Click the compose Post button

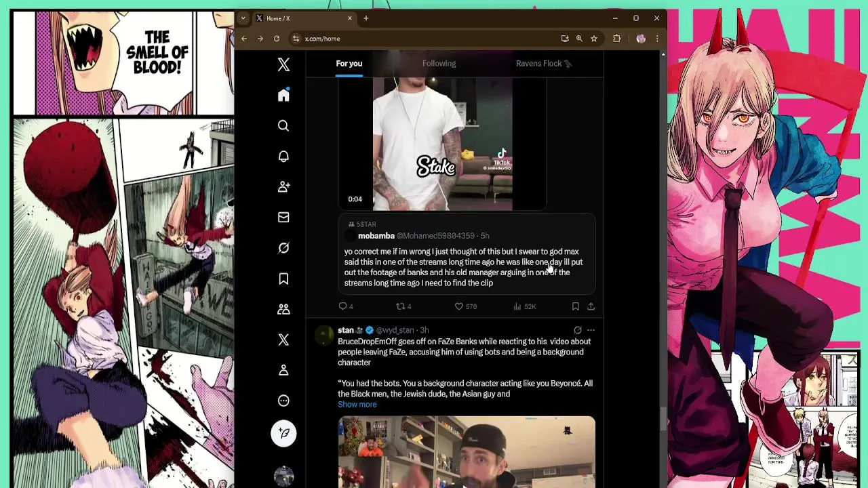click(283, 433)
